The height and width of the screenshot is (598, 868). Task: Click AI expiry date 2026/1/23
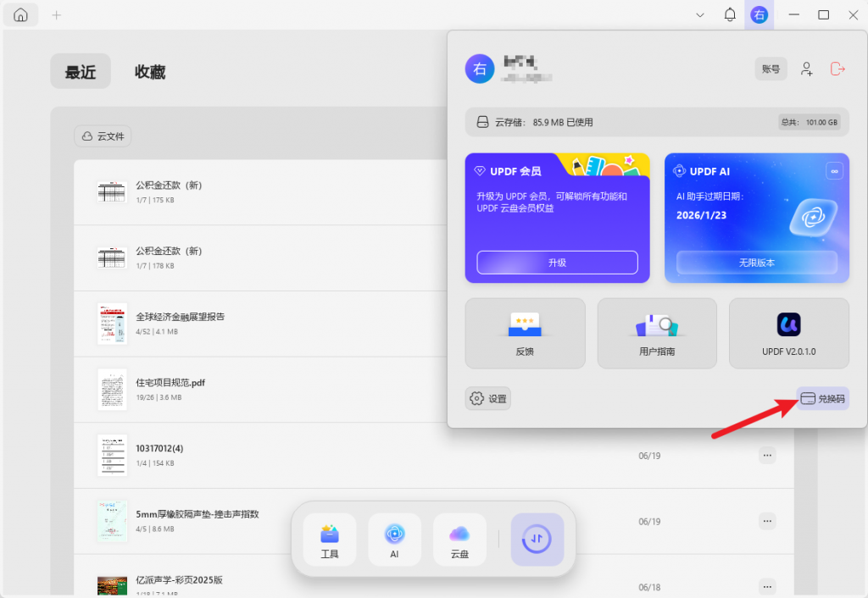coord(701,215)
